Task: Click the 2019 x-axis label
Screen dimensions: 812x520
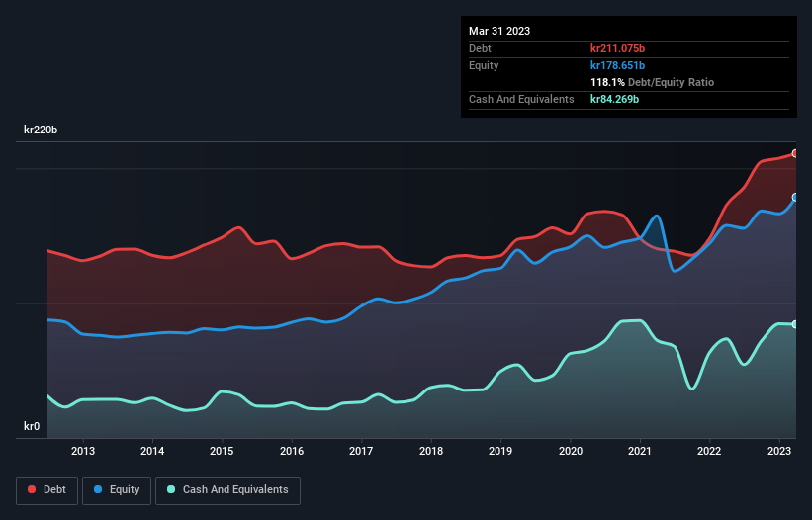Action: (x=500, y=451)
